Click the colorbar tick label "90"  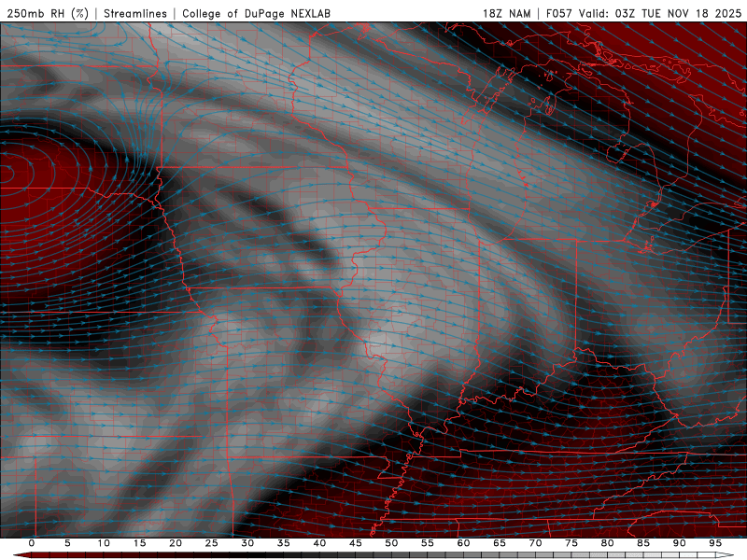click(x=679, y=543)
